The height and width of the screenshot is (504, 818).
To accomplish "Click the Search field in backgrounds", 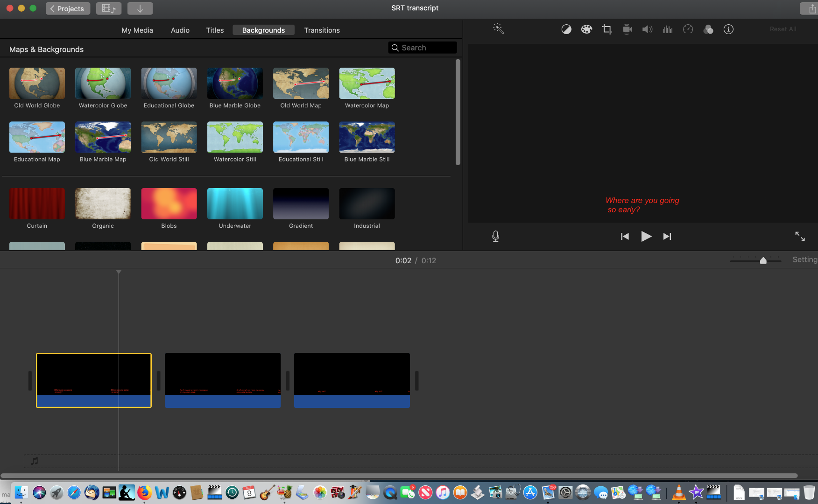I will pos(423,48).
